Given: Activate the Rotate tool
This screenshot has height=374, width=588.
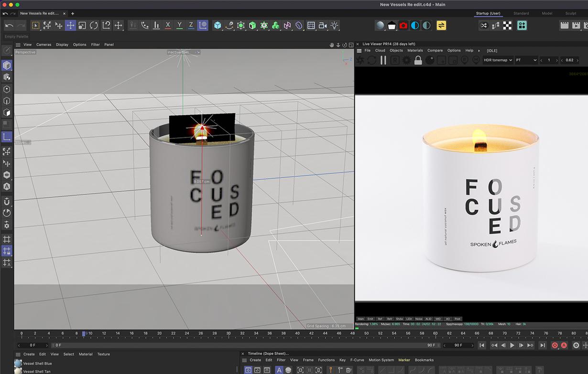Looking at the screenshot, I should click(94, 25).
